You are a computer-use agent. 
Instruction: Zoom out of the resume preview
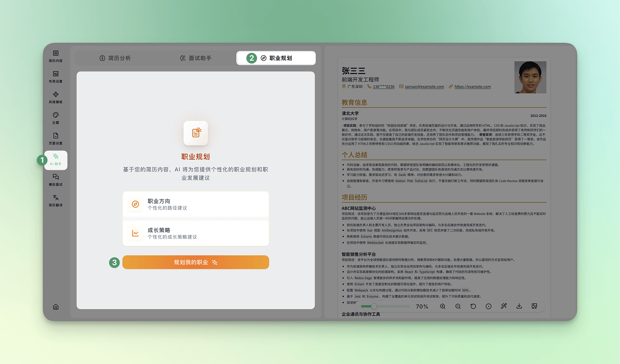pos(458,306)
